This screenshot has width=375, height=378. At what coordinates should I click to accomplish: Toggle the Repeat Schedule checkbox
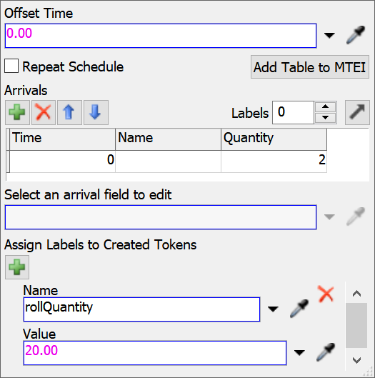point(12,66)
